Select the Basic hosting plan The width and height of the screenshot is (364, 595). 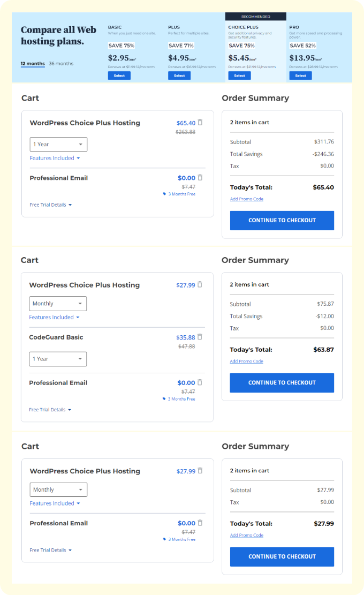tap(119, 76)
